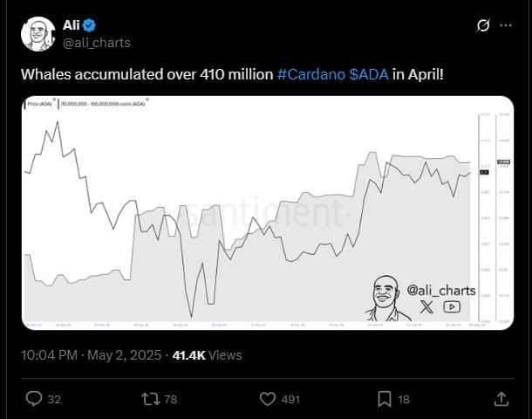The image size is (532, 419).
Task: Click the reply speech bubble icon
Action: coord(34,398)
